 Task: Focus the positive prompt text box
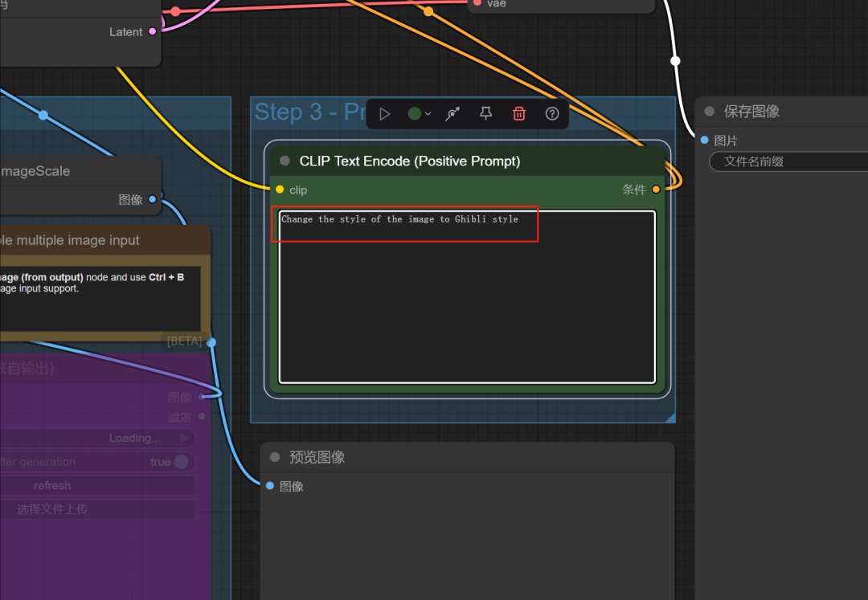pyautogui.click(x=467, y=296)
